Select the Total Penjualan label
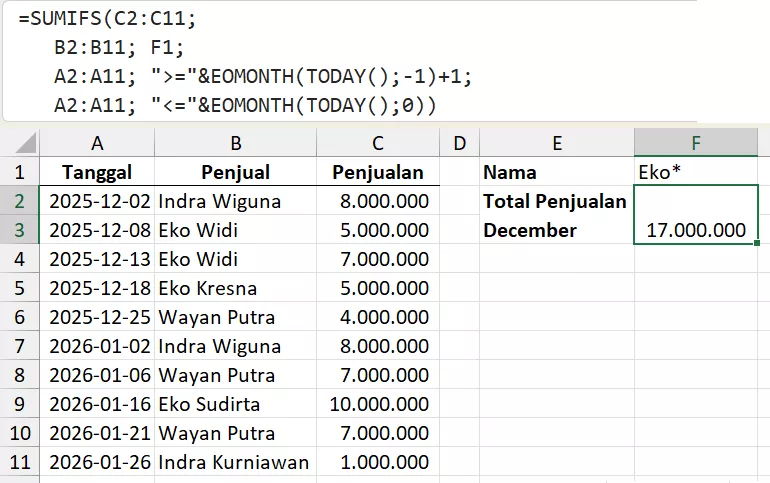Image resolution: width=770 pixels, height=483 pixels. click(557, 201)
